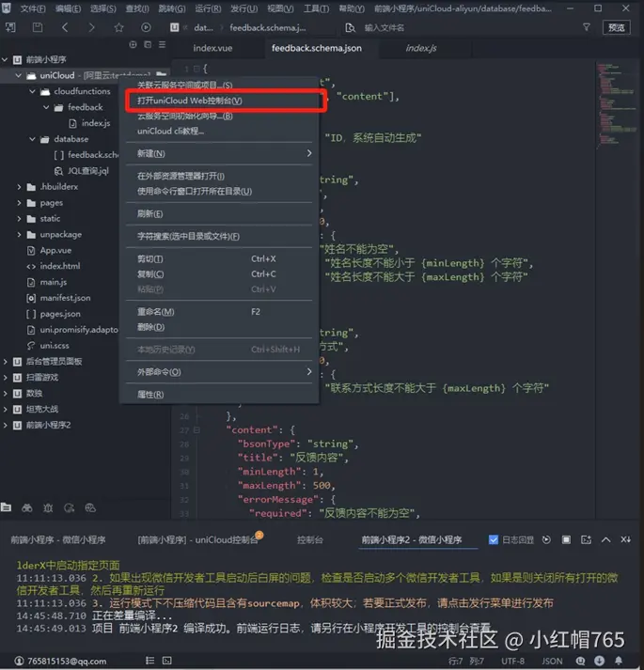Viewport: 644px width, 670px height.
Task: Expand the 后台管理员面板 project
Action: point(5,362)
